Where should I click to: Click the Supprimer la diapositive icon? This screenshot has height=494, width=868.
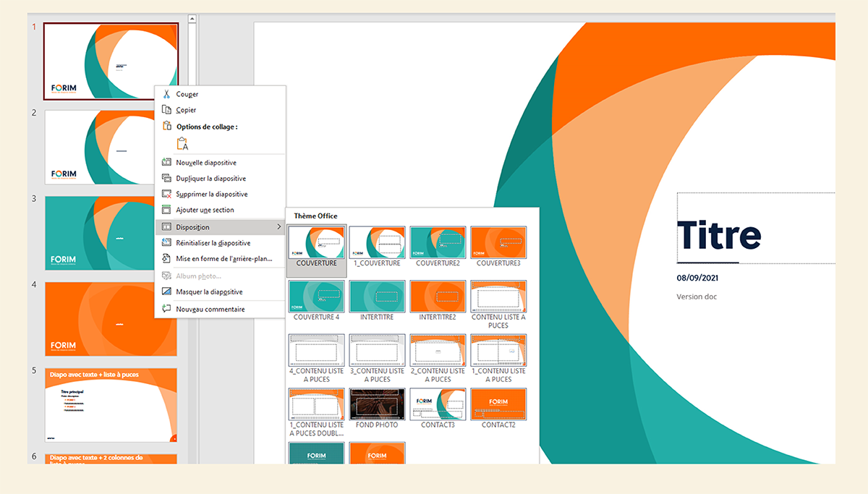[166, 195]
